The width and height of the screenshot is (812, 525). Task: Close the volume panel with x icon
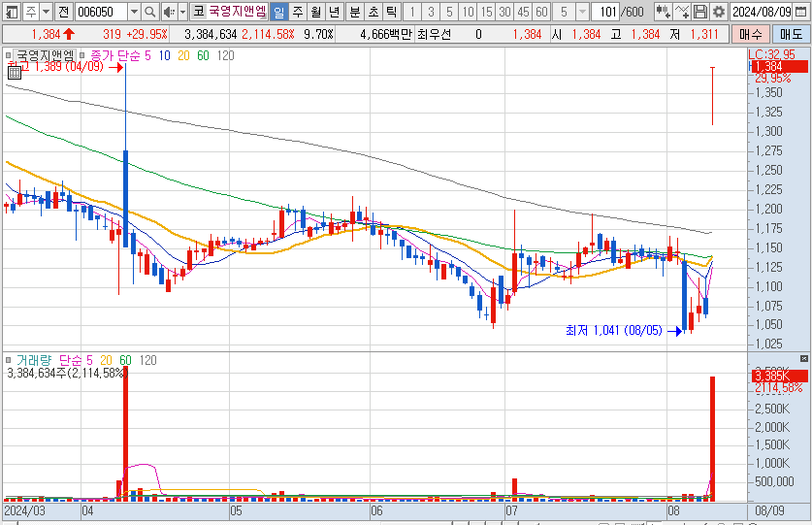coord(803,358)
